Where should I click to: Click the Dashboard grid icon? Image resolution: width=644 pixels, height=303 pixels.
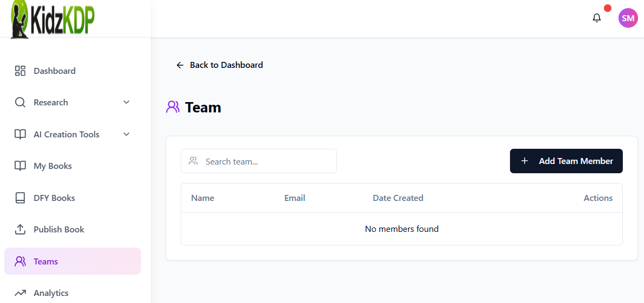tap(20, 71)
